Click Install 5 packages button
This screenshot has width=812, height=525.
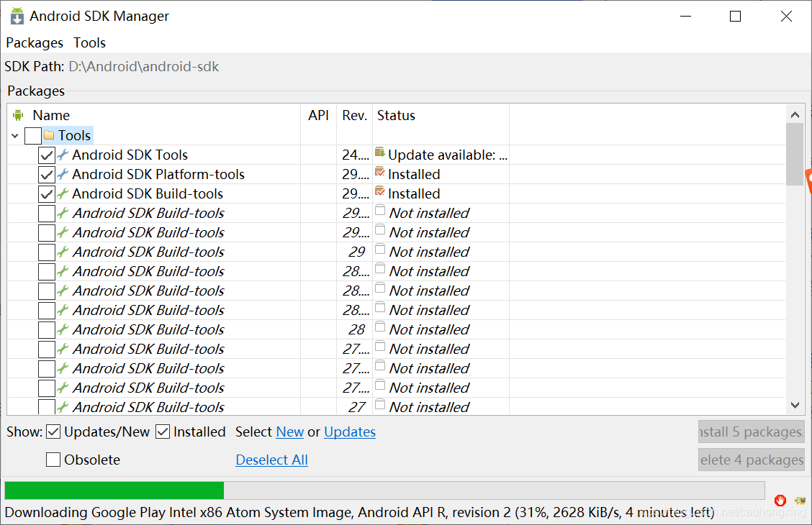click(752, 432)
